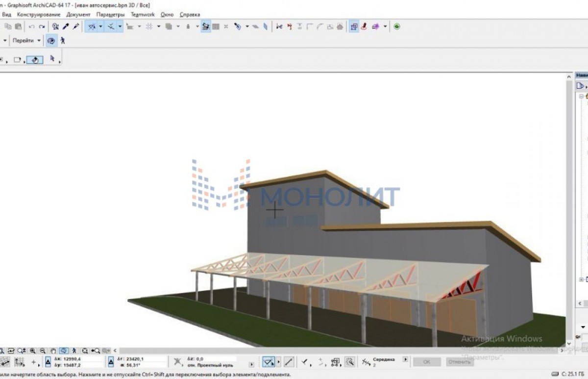Click the diagonal line constraint icon

pyautogui.click(x=289, y=362)
